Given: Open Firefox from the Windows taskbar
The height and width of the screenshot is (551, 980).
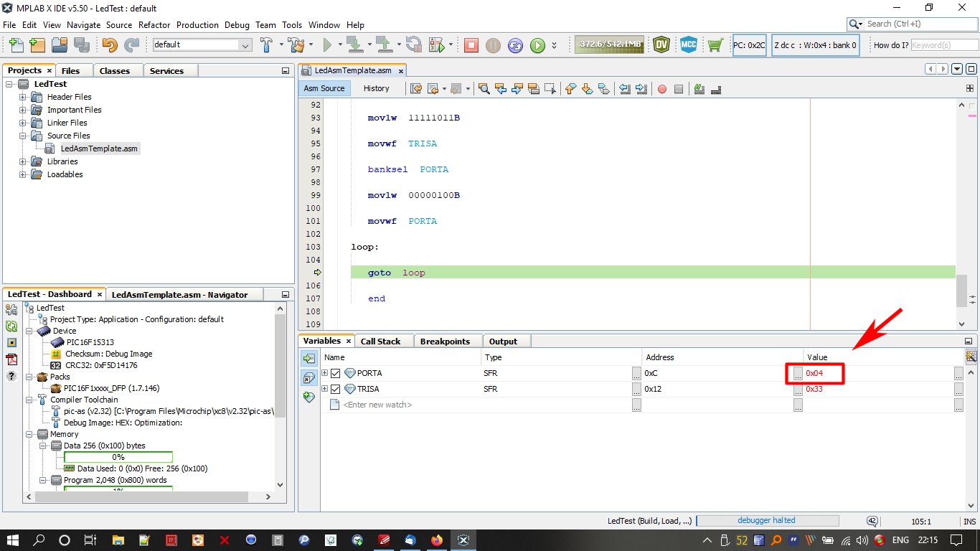Looking at the screenshot, I should point(436,540).
